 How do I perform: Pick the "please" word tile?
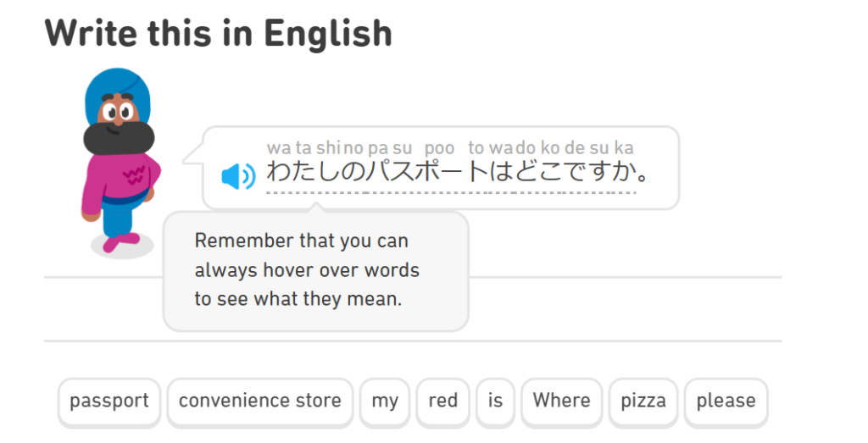point(726,401)
